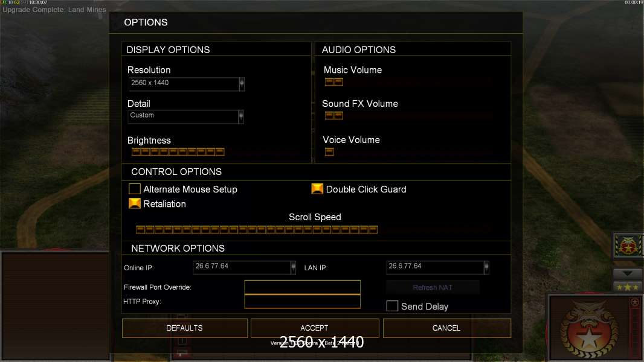Open the Detail dropdown arrow
This screenshot has width=644, height=362.
tap(241, 117)
